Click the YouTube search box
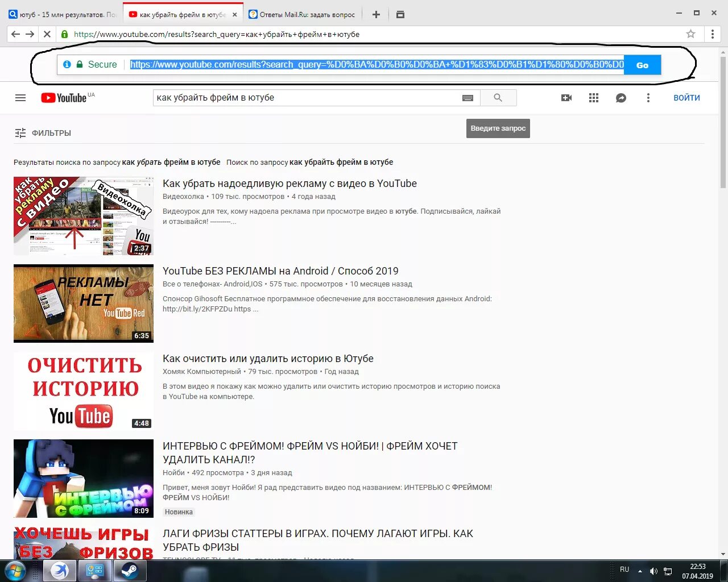Viewport: 728px width, 582px height. [307, 98]
